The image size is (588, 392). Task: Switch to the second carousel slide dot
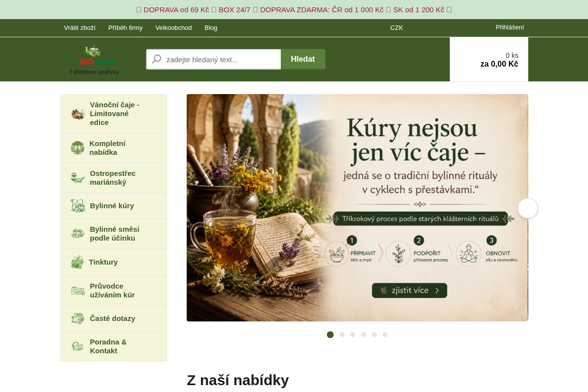tap(342, 335)
